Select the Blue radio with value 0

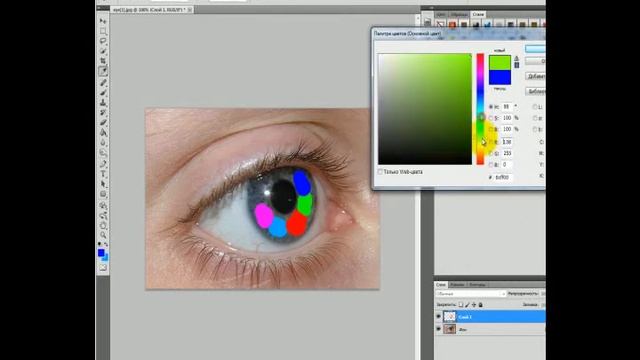coord(491,165)
